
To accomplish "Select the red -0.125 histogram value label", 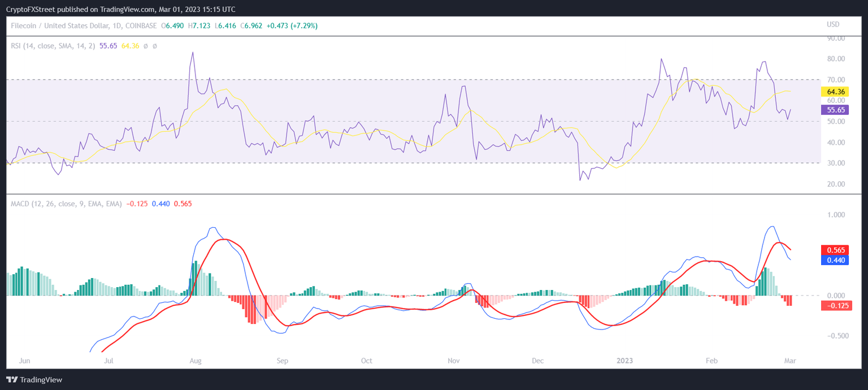I will pyautogui.click(x=835, y=305).
